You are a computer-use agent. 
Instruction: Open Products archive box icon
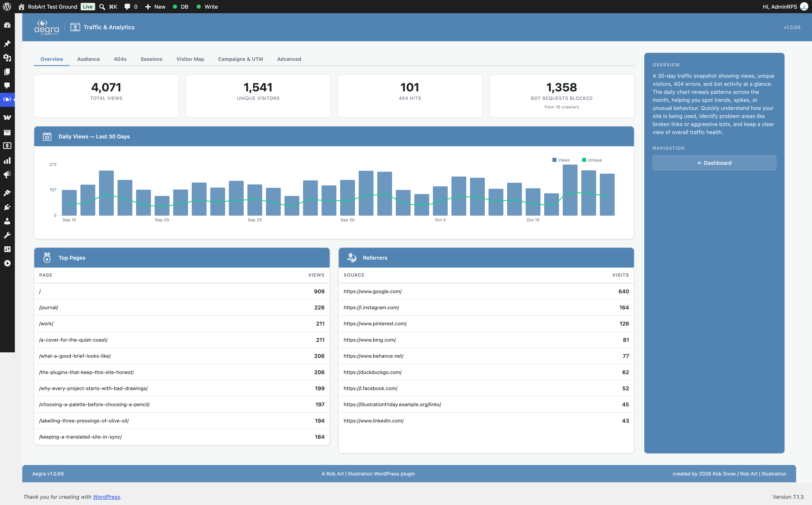[7, 133]
